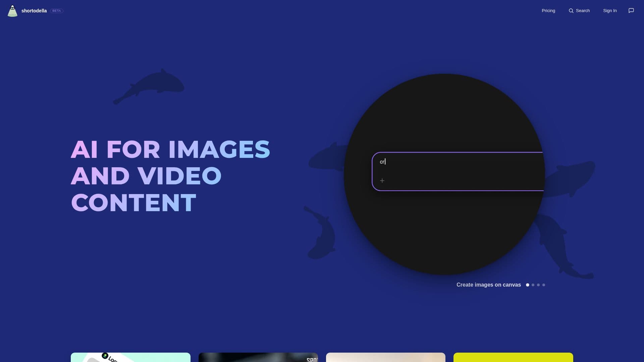Switch to the third carousel slide dot
Screen dimensions: 644x362
(538, 285)
